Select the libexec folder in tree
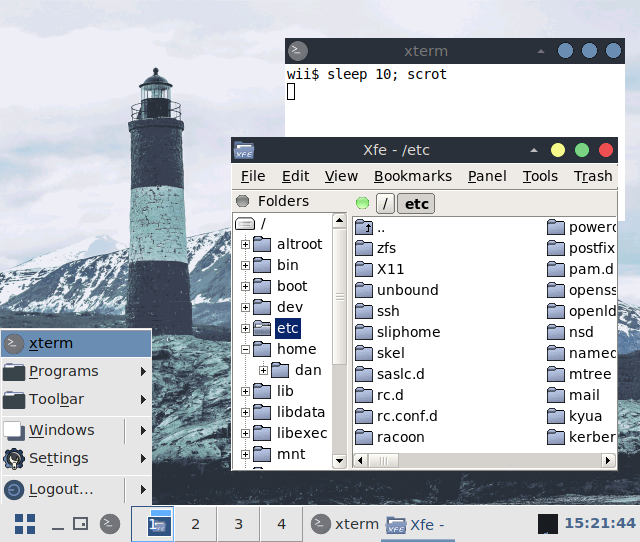This screenshot has height=542, width=640. pos(301,433)
